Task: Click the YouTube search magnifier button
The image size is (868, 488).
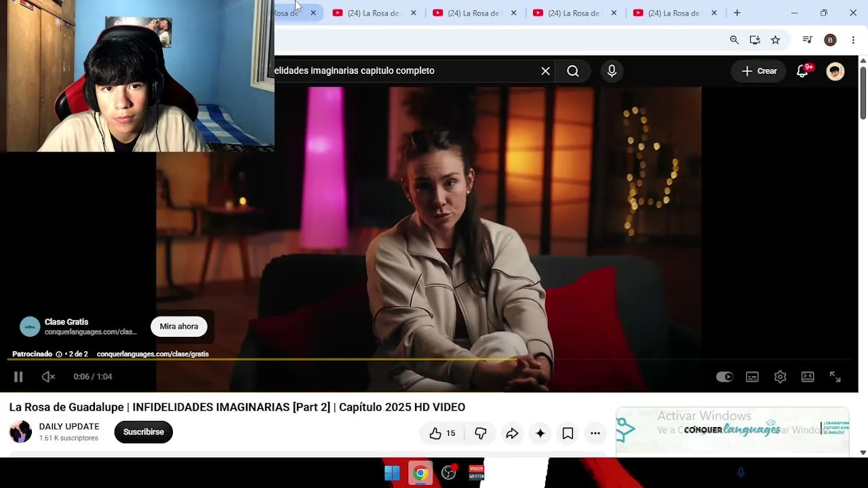Action: [573, 71]
